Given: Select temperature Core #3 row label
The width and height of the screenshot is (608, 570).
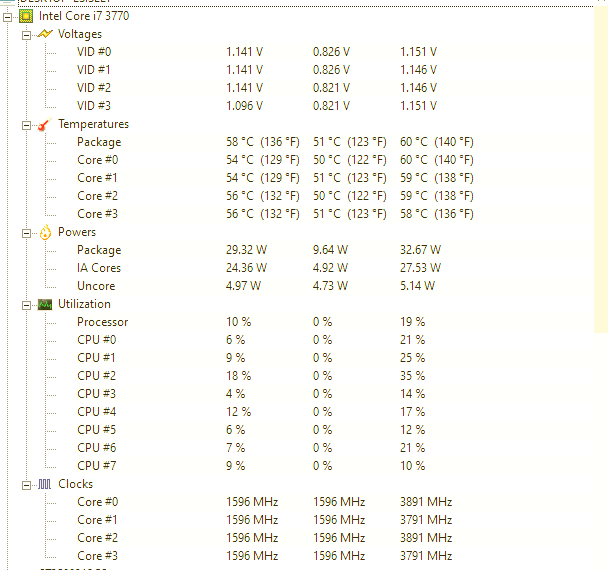Looking at the screenshot, I should click(97, 214).
